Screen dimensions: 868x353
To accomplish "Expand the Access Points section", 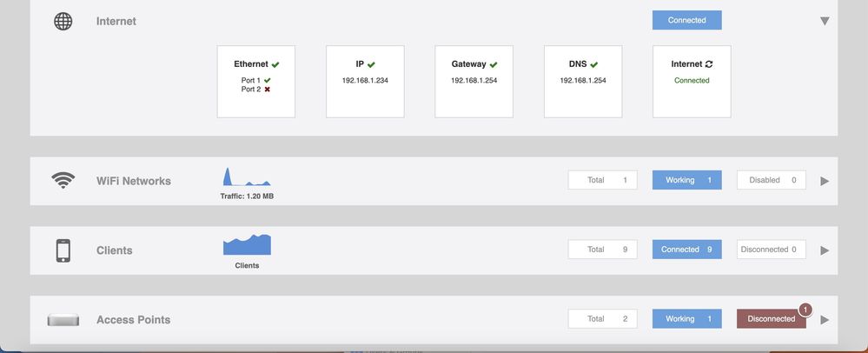I will point(825,320).
